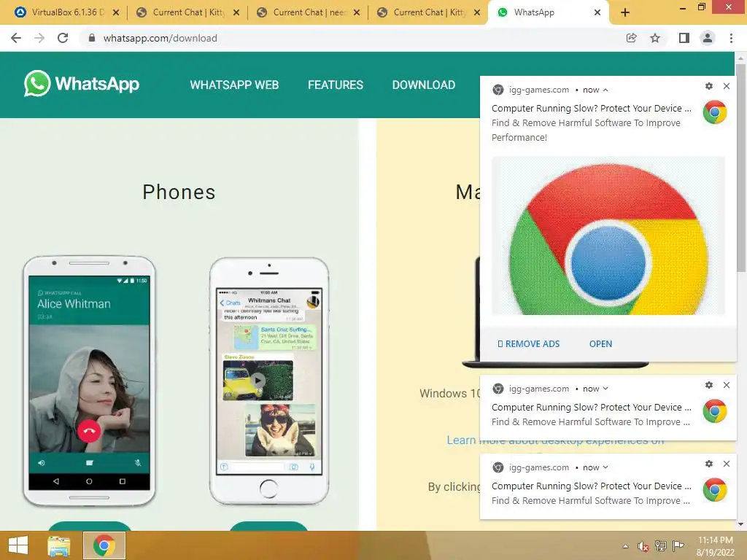Dismiss the bottom igg-games notification
Viewport: 747px width, 560px height.
(x=727, y=464)
